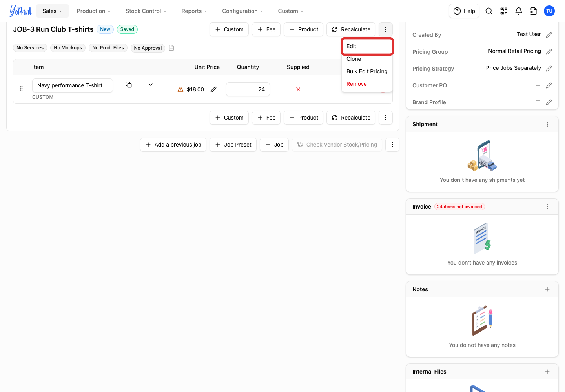The width and height of the screenshot is (565, 392).
Task: Open Invoice panel options menu
Action: coord(547,207)
